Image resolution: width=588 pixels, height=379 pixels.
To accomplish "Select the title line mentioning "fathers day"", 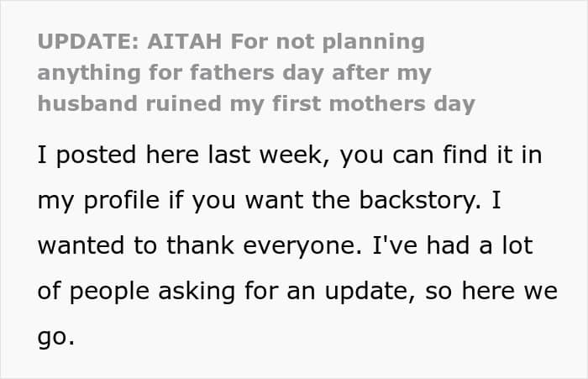I will click(x=234, y=73).
